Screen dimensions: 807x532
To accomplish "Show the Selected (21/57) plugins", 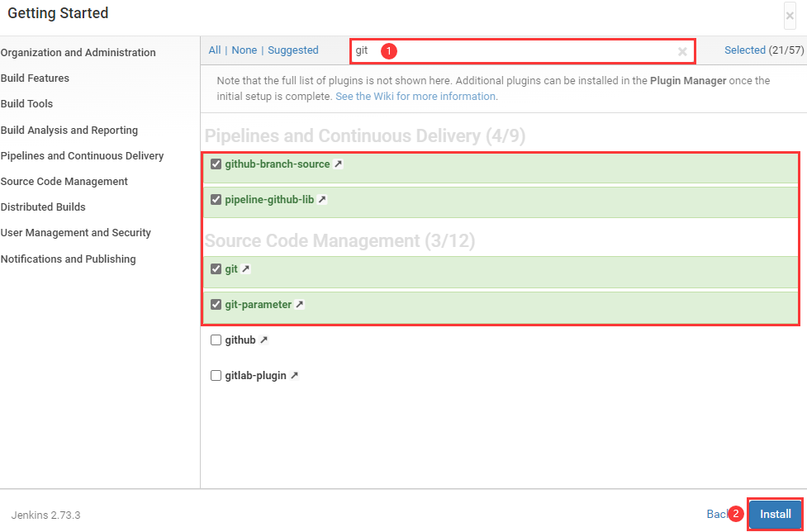I will pos(763,50).
